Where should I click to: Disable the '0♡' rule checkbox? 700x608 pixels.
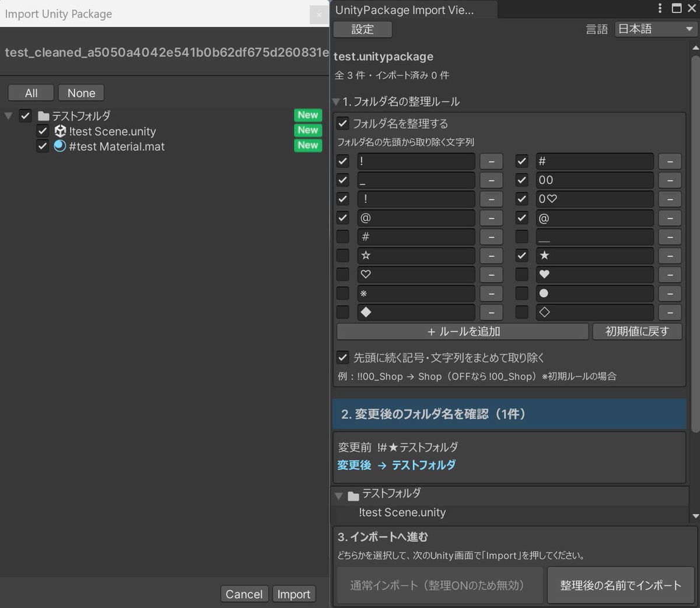point(522,199)
